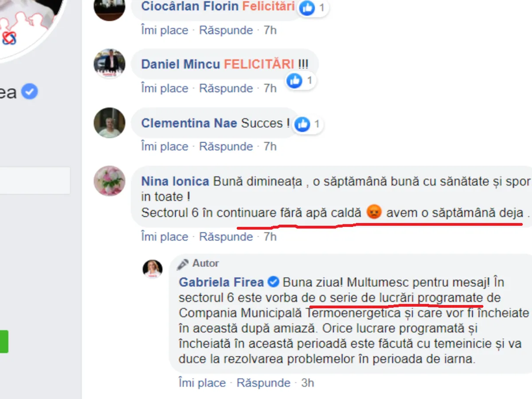Click the green button on left sidebar
The height and width of the screenshot is (399, 532).
[x=4, y=341]
